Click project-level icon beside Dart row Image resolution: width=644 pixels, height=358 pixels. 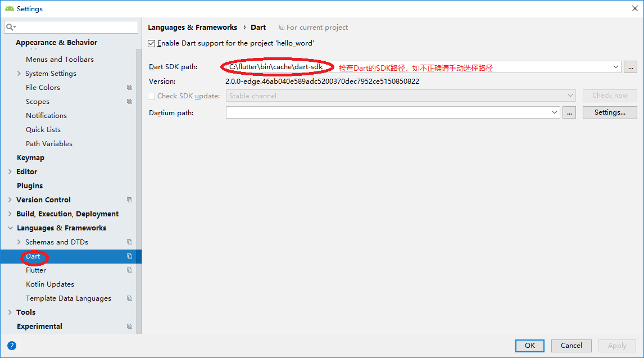(x=129, y=256)
